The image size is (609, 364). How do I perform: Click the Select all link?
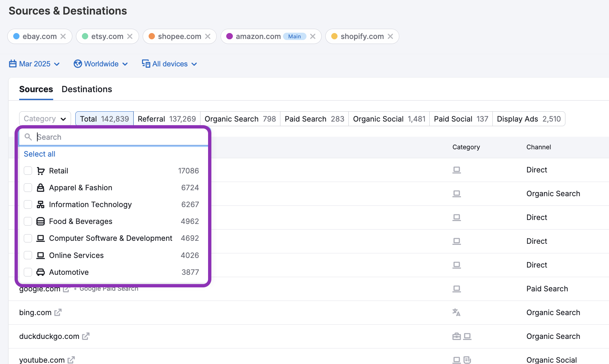(x=40, y=154)
